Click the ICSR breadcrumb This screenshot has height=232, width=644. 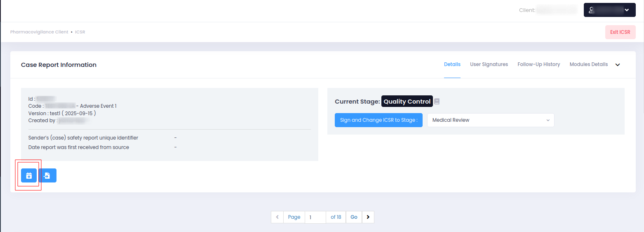pyautogui.click(x=80, y=32)
